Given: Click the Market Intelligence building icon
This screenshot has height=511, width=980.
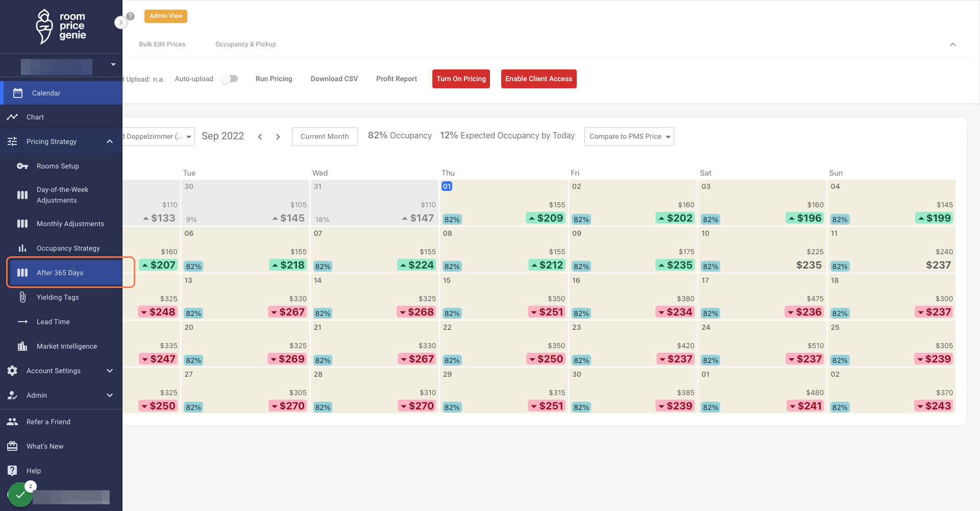Looking at the screenshot, I should point(22,346).
